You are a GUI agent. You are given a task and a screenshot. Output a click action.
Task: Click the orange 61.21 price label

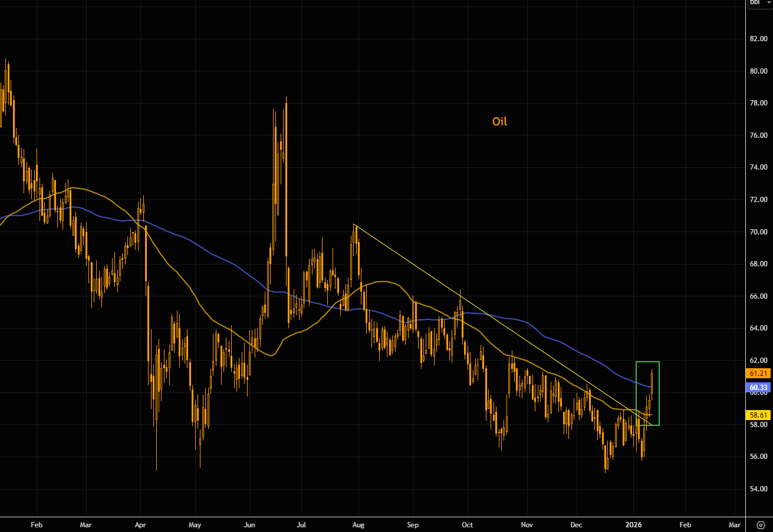[x=759, y=374]
